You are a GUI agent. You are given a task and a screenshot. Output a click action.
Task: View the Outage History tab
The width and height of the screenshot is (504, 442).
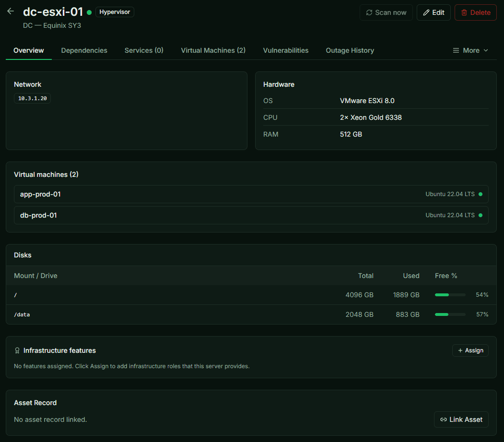click(350, 50)
